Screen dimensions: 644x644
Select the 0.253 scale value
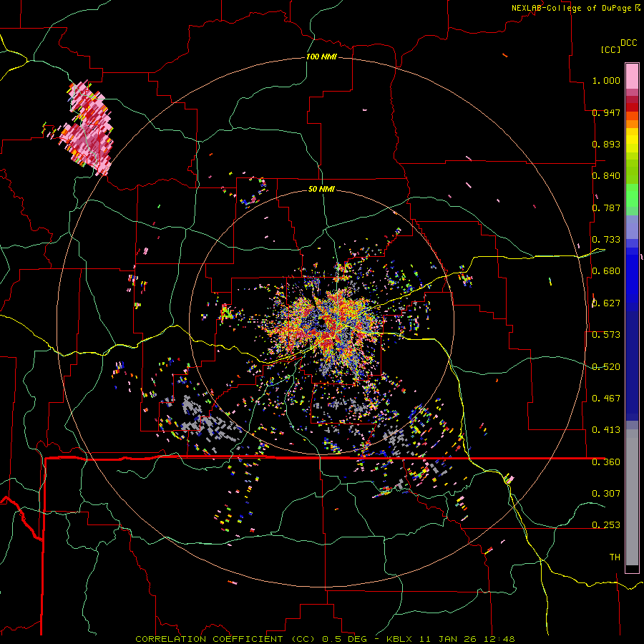(606, 525)
